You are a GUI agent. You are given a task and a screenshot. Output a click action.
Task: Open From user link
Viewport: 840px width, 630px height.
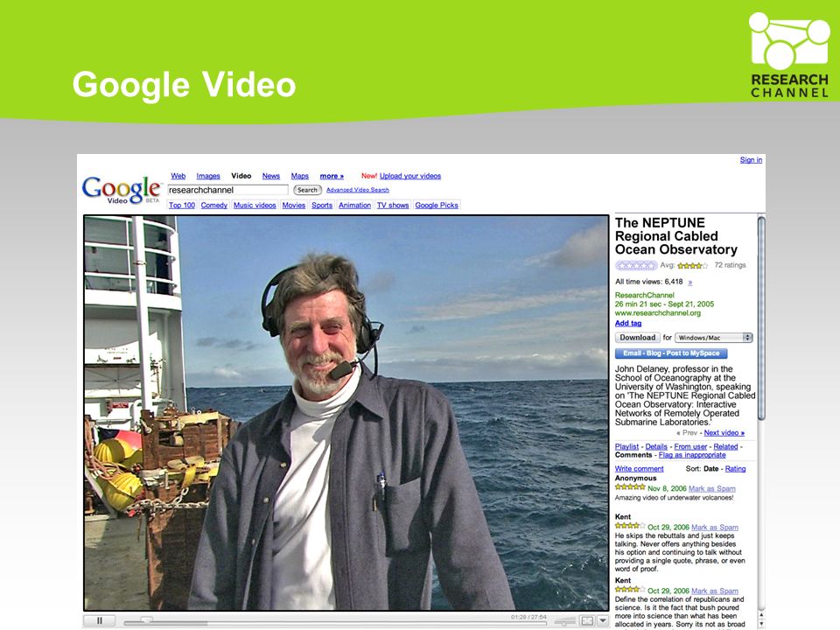[690, 447]
